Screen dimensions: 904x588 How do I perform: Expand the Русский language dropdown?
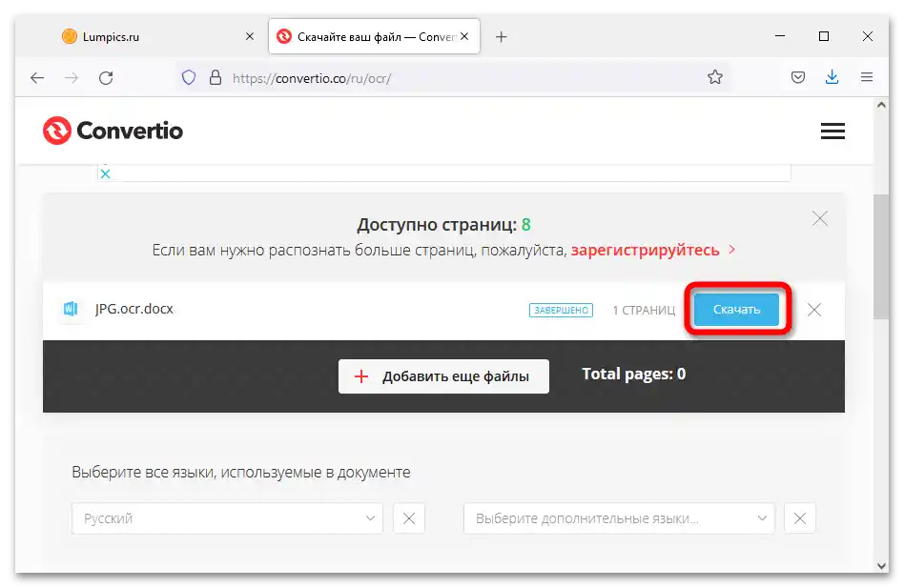tap(227, 518)
